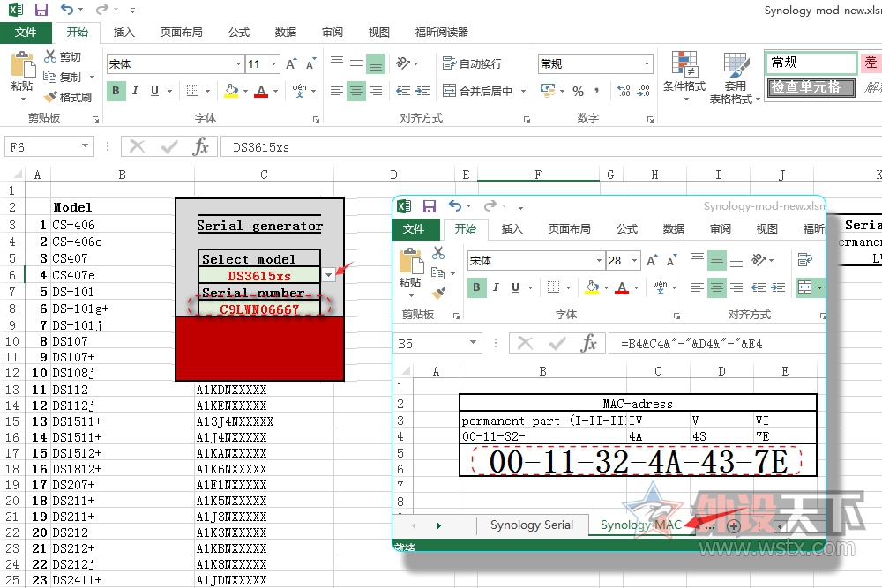This screenshot has height=588, width=882.
Task: Open the 常规 number format dropdown
Action: (x=647, y=64)
